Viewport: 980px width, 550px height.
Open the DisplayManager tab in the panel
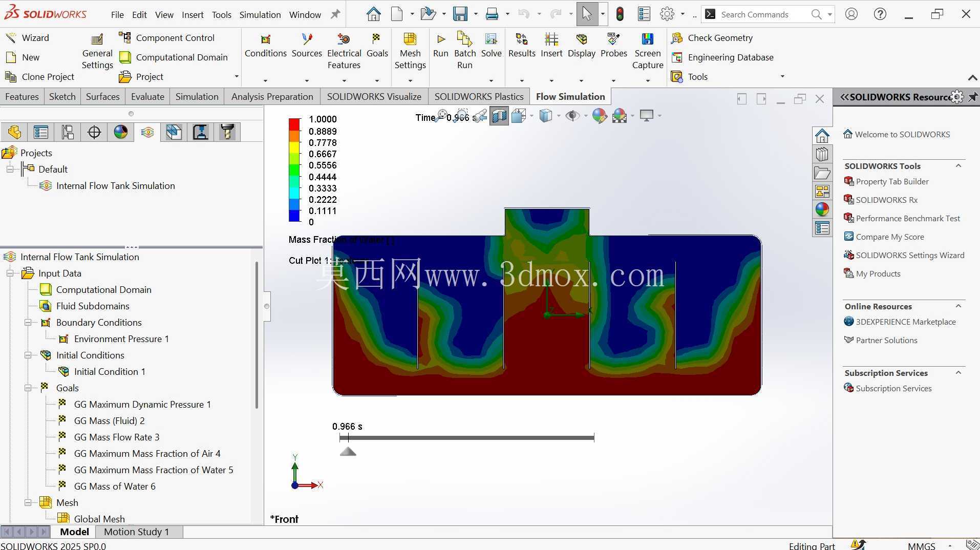tap(121, 132)
